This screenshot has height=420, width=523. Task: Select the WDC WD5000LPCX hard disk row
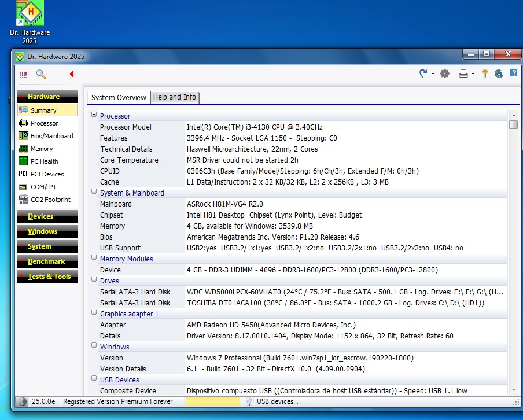click(x=303, y=292)
